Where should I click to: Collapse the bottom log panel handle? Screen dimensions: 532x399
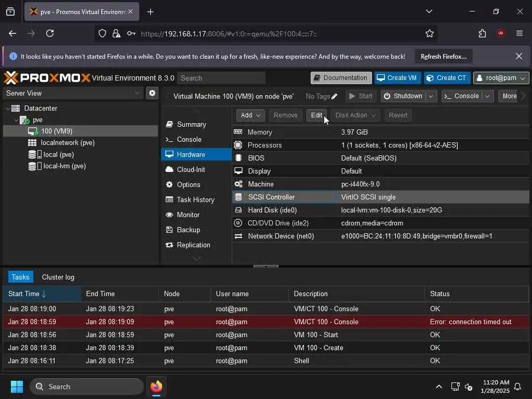pyautogui.click(x=266, y=267)
